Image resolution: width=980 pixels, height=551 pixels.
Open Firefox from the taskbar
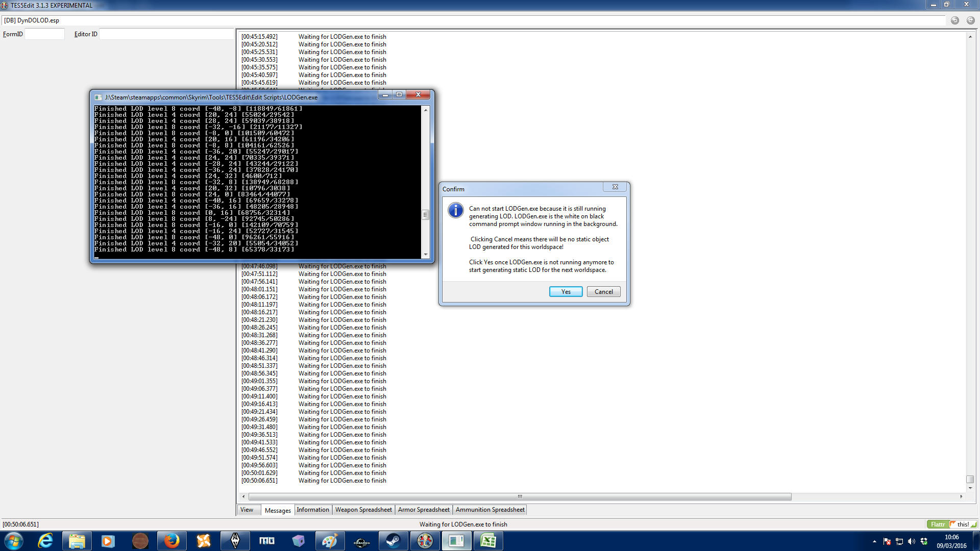171,541
